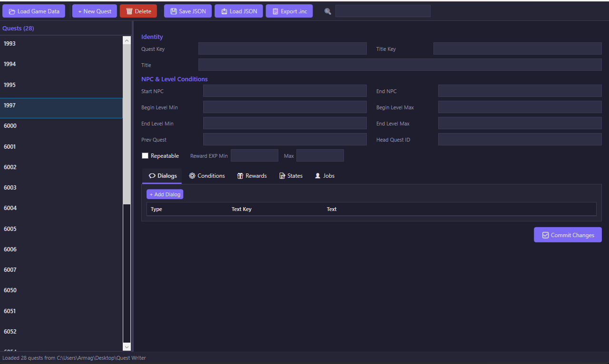Select quest 1994 in the list
Screen dimensions: 609x364
tap(61, 64)
